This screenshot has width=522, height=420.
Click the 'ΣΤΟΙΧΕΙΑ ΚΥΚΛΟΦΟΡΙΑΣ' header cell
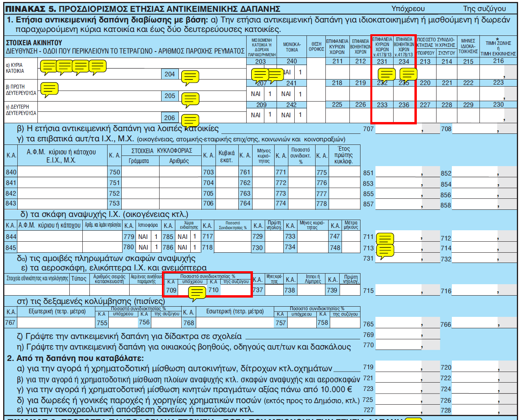(x=162, y=151)
